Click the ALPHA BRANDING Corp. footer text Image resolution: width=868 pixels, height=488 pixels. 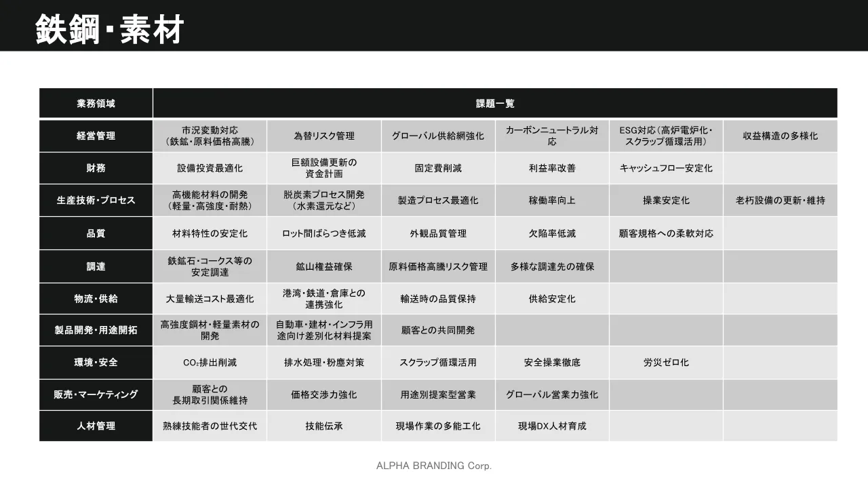(x=434, y=466)
